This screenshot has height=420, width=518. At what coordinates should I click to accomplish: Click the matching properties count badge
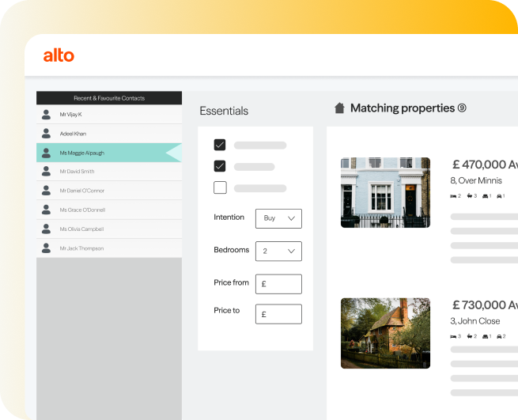[462, 108]
